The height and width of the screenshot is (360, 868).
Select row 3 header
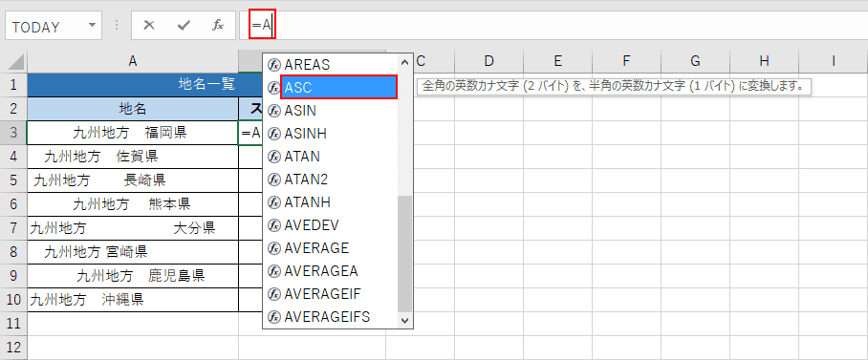coord(13,133)
